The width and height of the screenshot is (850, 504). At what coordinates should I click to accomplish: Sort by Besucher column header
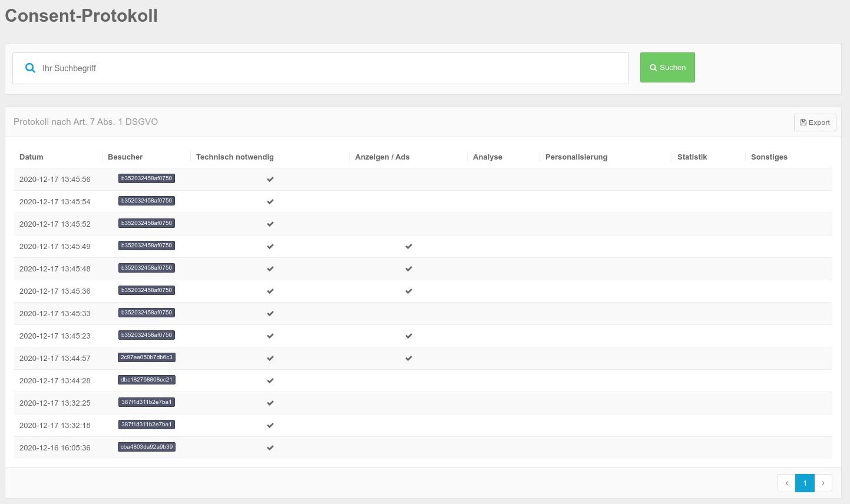tap(125, 157)
